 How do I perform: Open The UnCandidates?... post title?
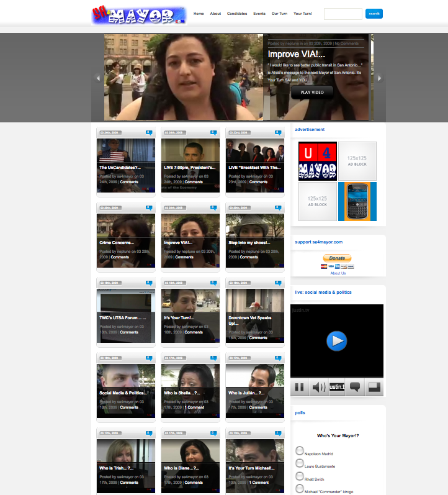(120, 167)
